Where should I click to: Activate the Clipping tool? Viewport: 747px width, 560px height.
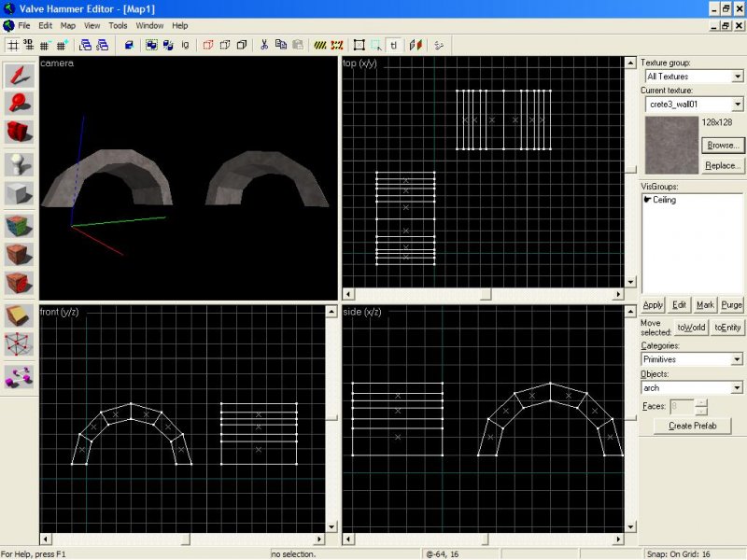pyautogui.click(x=20, y=315)
